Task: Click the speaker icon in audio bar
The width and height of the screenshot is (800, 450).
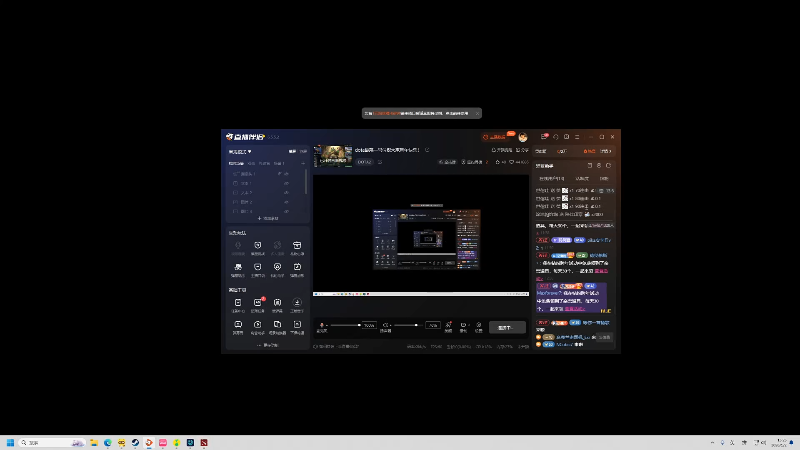Action: (x=385, y=325)
